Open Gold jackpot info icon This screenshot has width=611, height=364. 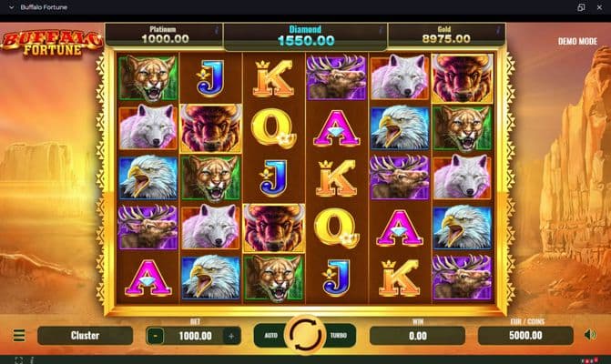pos(498,30)
